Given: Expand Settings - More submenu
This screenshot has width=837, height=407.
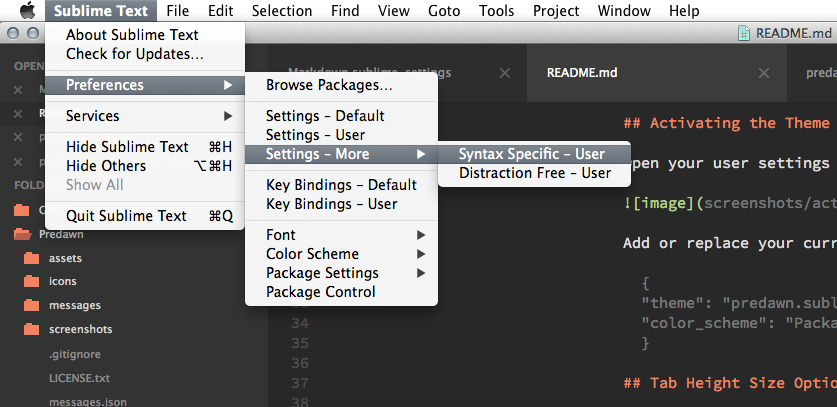Looking at the screenshot, I should (x=341, y=154).
